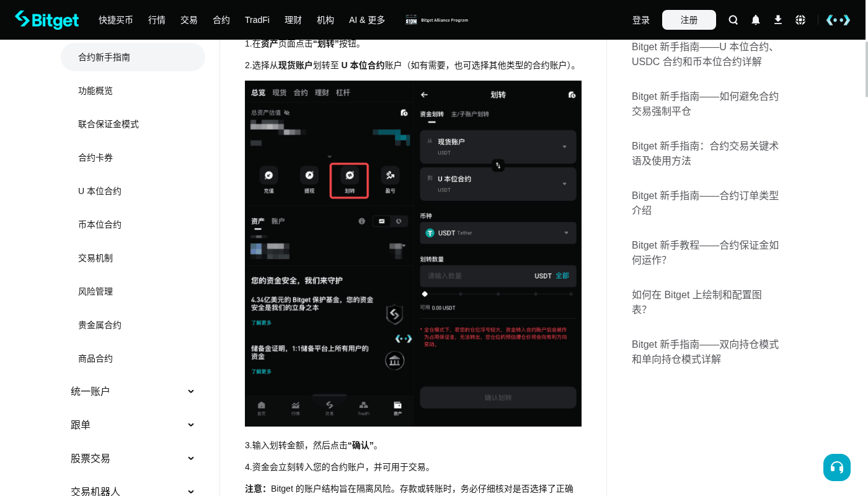Image resolution: width=868 pixels, height=496 pixels.
Task: Open the language globe icon
Action: [x=800, y=20]
